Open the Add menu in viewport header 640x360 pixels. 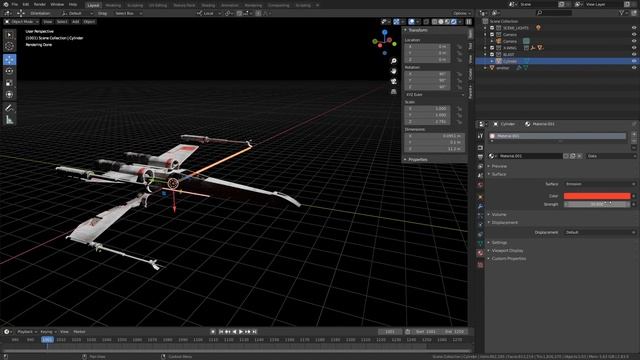pyautogui.click(x=76, y=22)
